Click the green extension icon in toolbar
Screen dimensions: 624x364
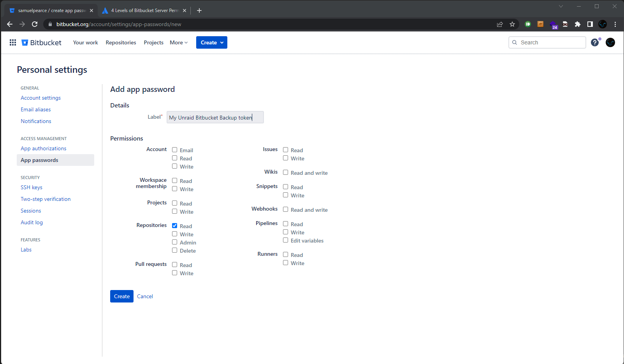coord(528,24)
